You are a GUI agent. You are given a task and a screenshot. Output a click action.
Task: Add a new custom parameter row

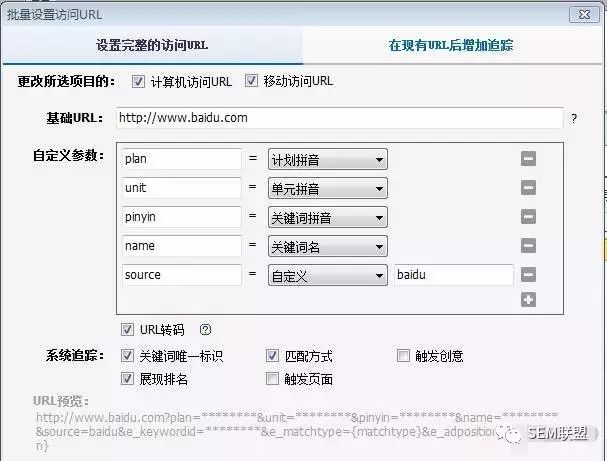pos(528,300)
